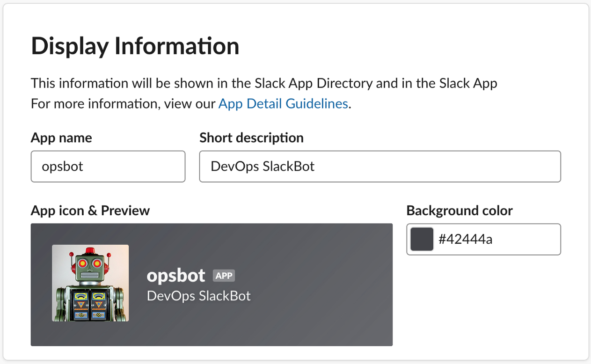Focus the Short description input field
Screen dimensions: 591x364
click(379, 166)
